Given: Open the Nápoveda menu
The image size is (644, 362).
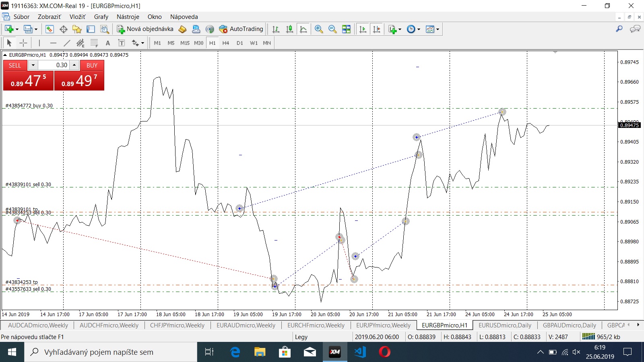Looking at the screenshot, I should click(x=184, y=16).
